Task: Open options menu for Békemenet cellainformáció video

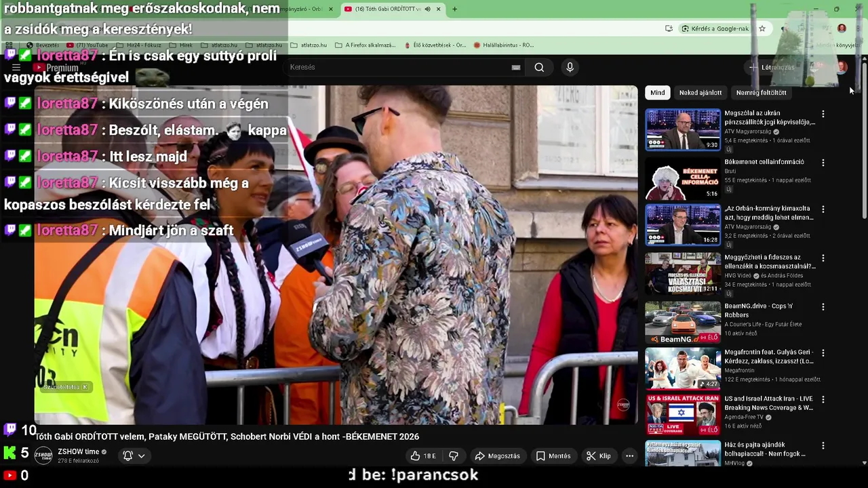Action: [x=823, y=163]
